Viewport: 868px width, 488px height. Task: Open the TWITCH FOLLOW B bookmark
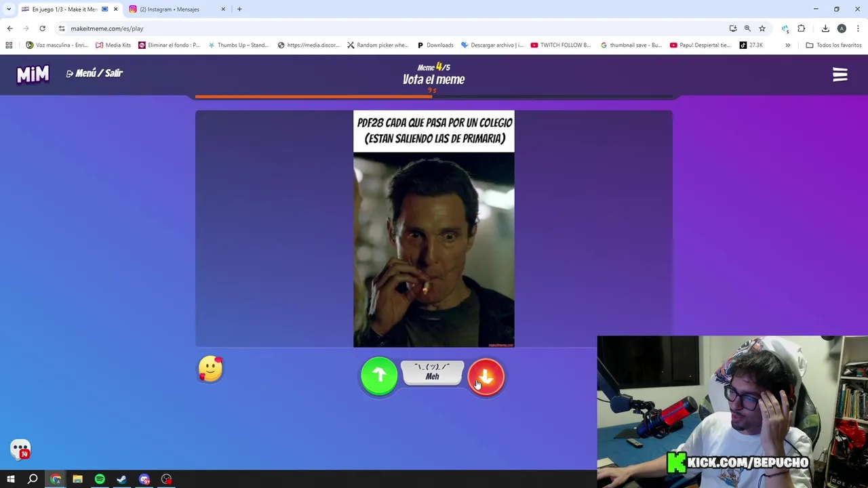[x=561, y=45]
